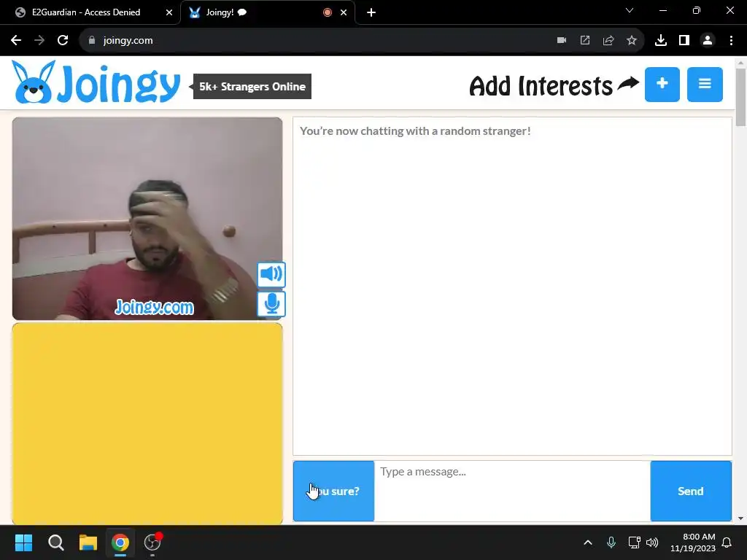Expand the tab search dropdown

coord(630,10)
